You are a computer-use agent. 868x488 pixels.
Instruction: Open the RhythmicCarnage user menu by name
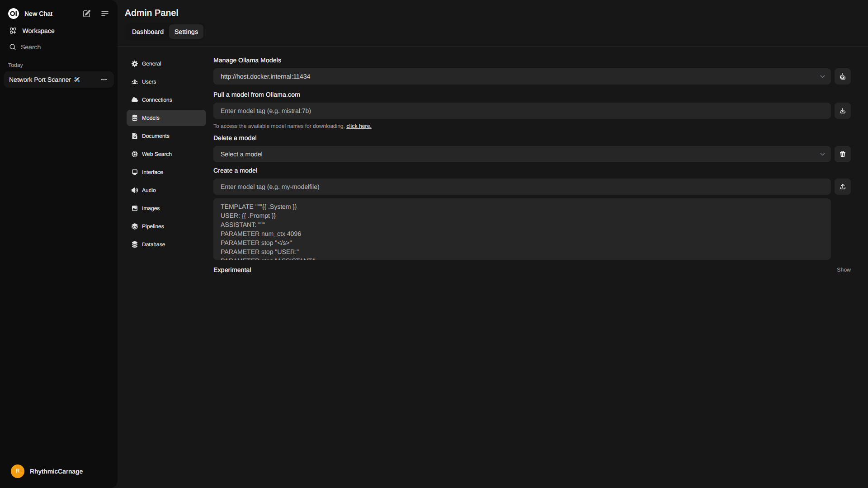57,471
